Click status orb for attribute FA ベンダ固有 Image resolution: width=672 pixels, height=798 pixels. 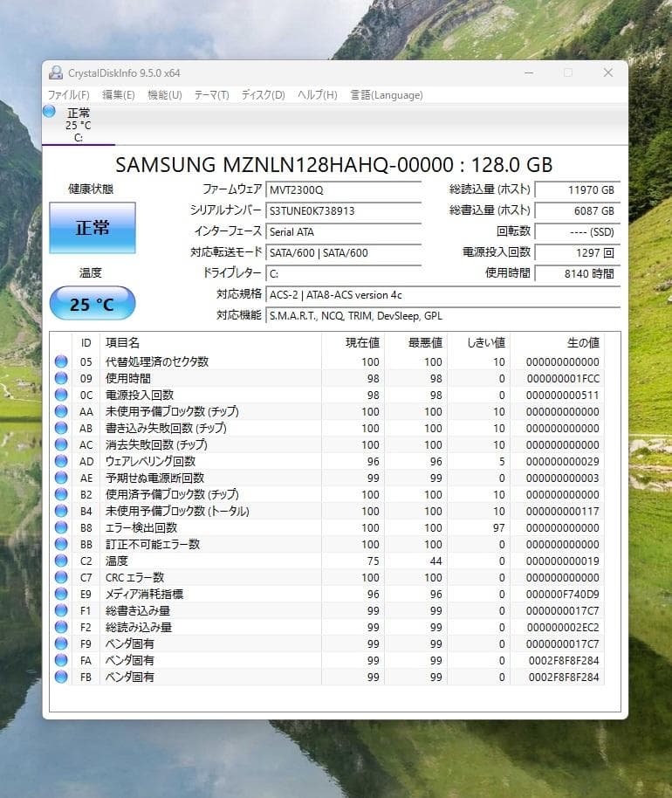(x=61, y=660)
